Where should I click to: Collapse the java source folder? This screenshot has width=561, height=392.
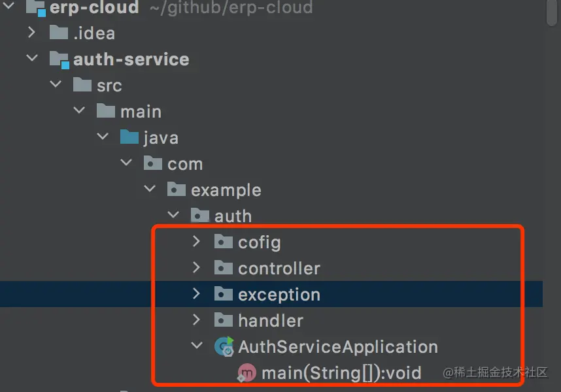click(103, 136)
